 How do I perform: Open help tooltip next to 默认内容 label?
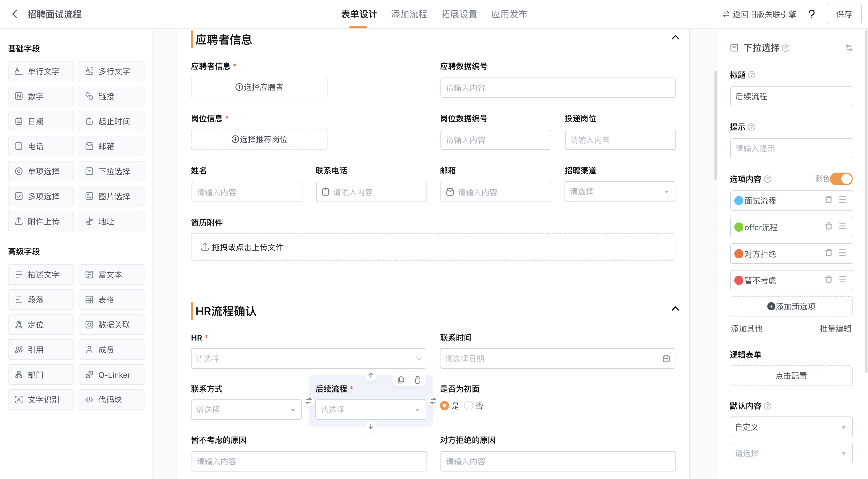point(768,406)
